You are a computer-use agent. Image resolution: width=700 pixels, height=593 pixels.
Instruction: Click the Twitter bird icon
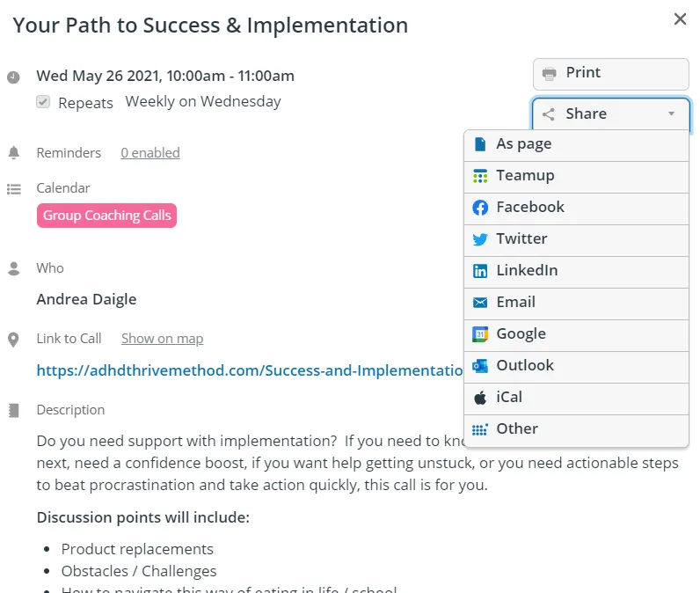click(x=480, y=239)
